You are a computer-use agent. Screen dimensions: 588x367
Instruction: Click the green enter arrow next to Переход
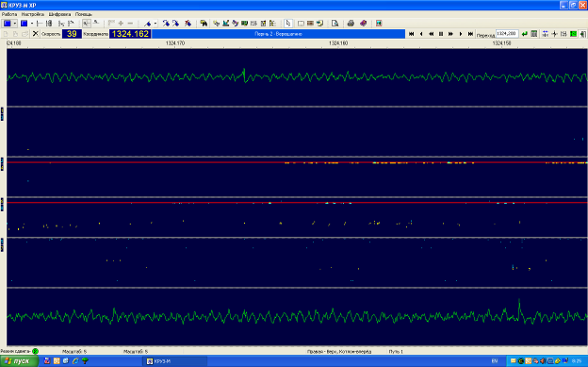(525, 34)
